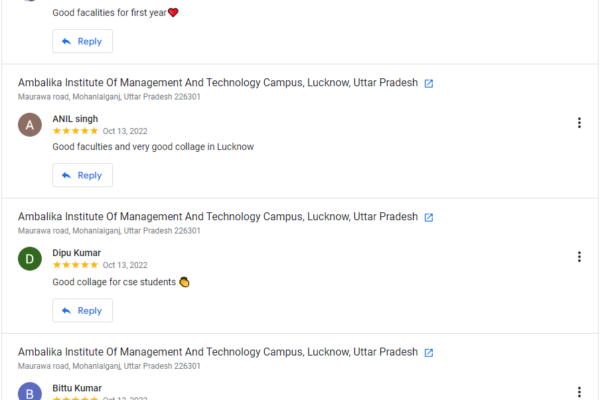Click Dipu Kumar's green 'D' avatar

click(x=31, y=259)
